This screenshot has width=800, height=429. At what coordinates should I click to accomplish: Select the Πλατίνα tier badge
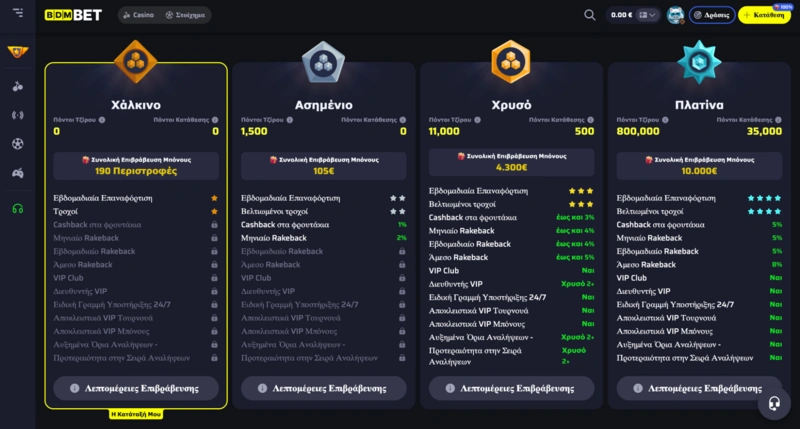(x=699, y=62)
